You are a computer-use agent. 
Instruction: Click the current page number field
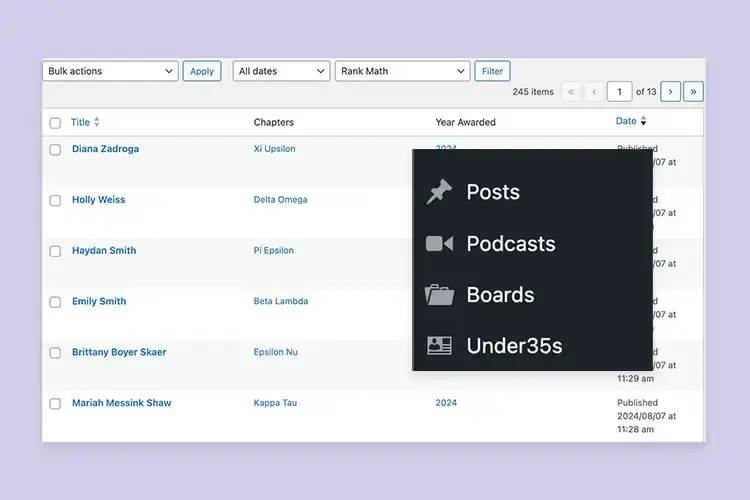tap(619, 91)
